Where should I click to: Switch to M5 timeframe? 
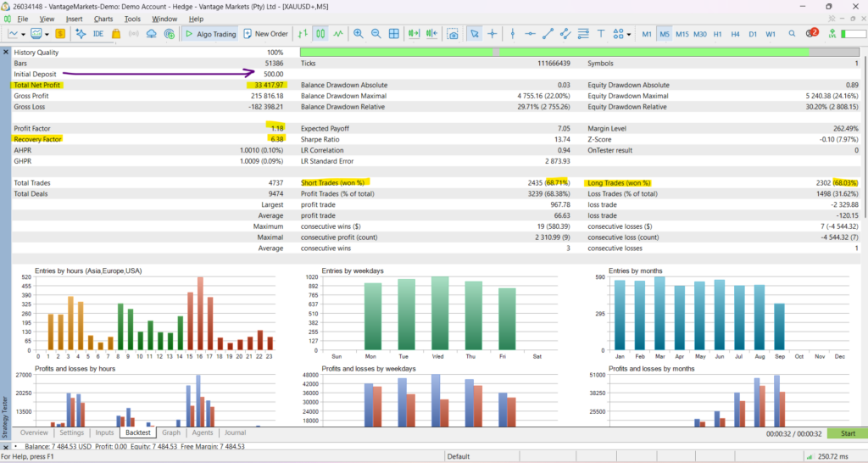tap(665, 34)
